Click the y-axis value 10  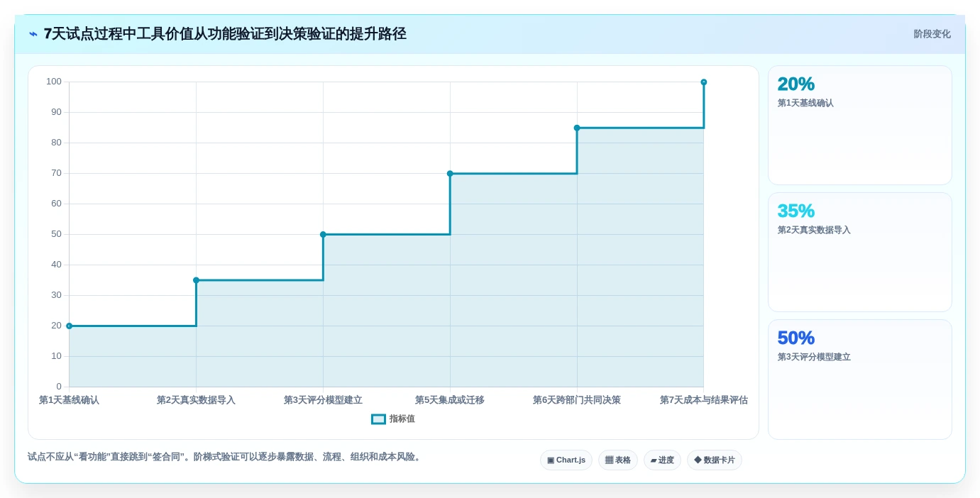click(x=56, y=356)
